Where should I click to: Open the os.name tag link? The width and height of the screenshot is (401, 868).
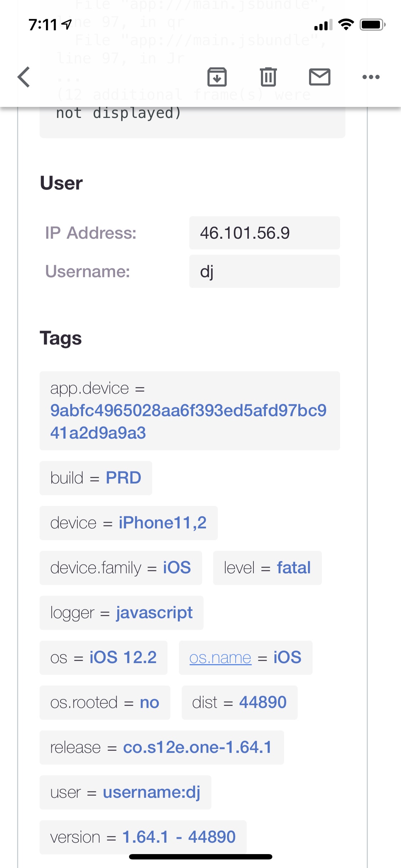click(220, 658)
